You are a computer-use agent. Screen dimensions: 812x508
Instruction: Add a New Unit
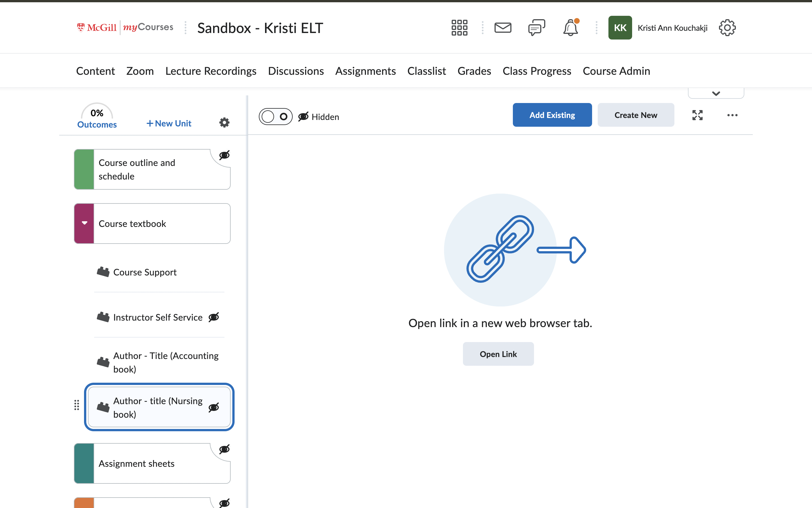[169, 123]
